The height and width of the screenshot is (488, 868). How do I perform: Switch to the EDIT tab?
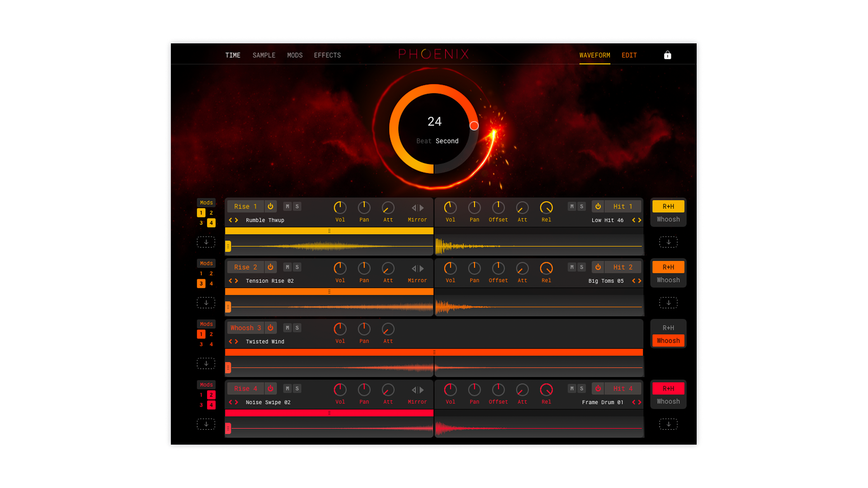coord(629,55)
